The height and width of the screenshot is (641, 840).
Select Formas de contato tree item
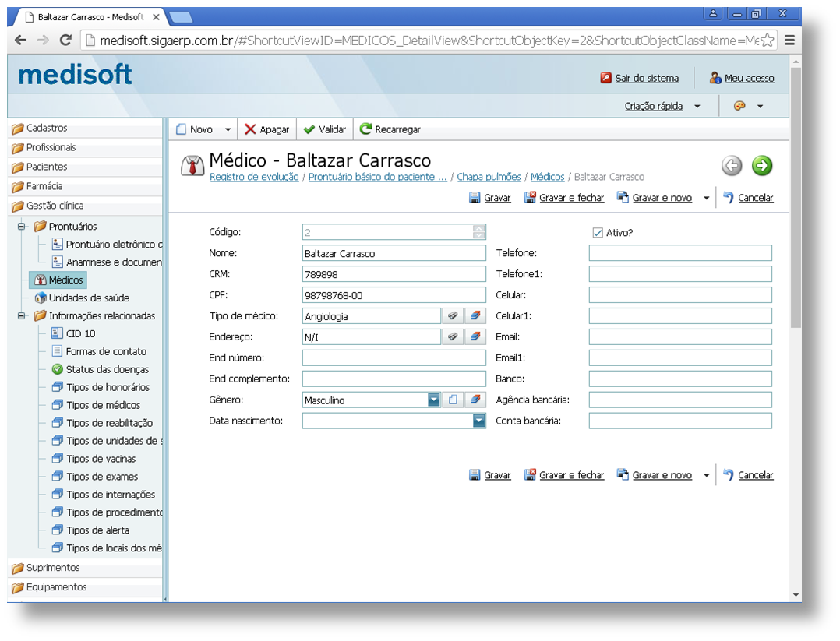[x=99, y=352]
